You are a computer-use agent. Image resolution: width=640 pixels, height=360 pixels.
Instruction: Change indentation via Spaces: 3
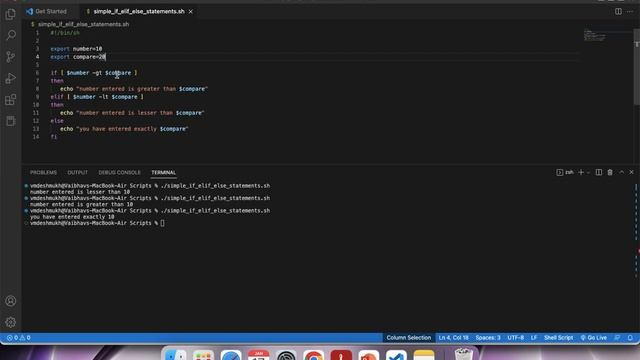tap(488, 338)
